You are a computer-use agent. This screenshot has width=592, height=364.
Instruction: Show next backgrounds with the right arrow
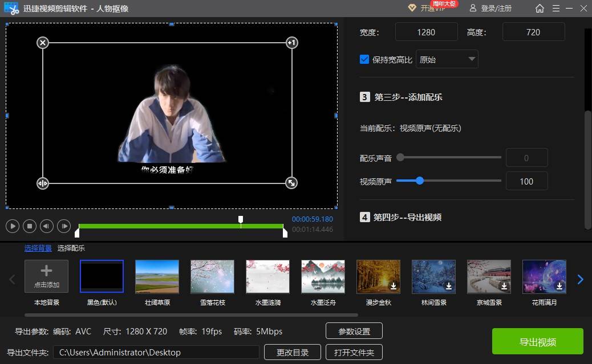tap(580, 280)
